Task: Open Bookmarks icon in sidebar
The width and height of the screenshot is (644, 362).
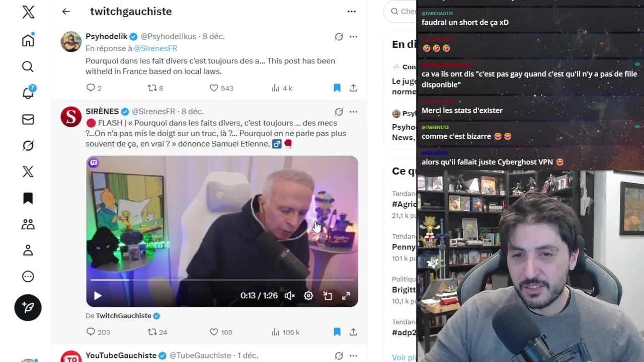Action: [x=28, y=198]
